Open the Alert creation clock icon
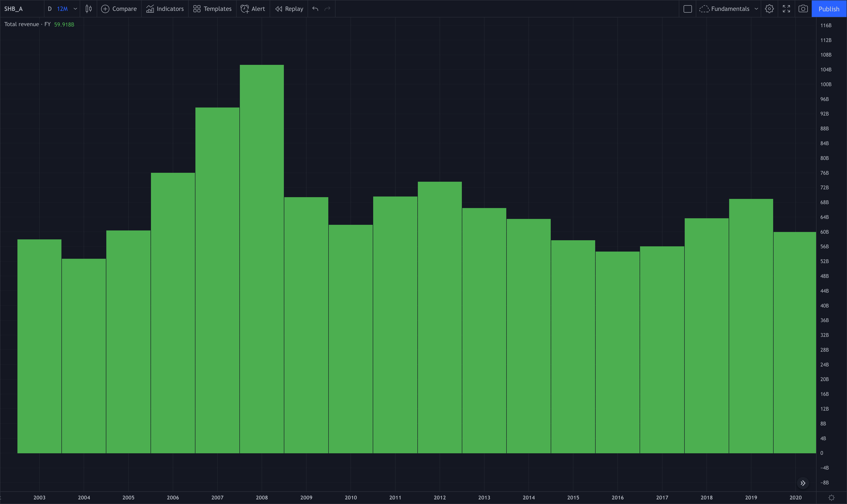 coord(244,9)
